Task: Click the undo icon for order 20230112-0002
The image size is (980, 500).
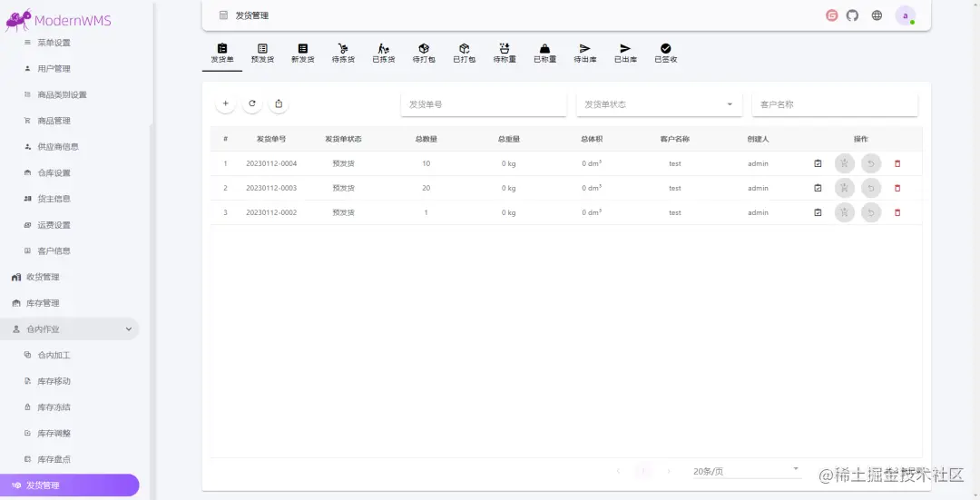Action: (870, 212)
